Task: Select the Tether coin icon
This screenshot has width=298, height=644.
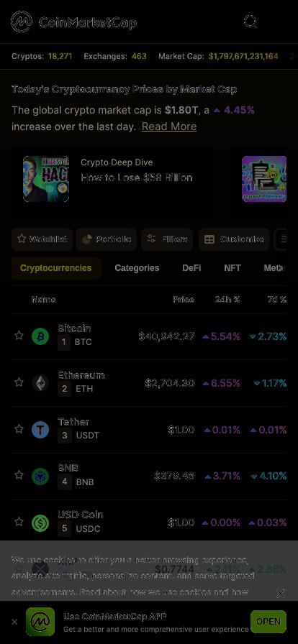Action: (x=40, y=430)
